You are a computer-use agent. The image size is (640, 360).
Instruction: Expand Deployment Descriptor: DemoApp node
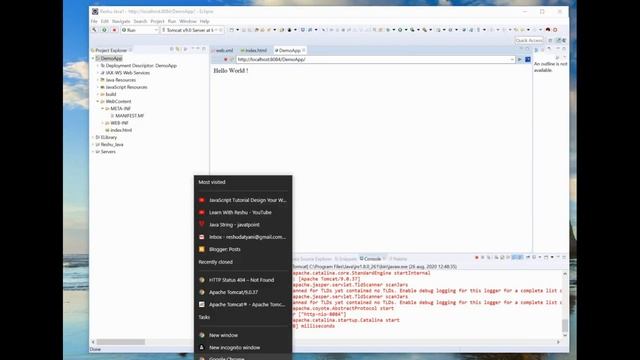point(98,66)
